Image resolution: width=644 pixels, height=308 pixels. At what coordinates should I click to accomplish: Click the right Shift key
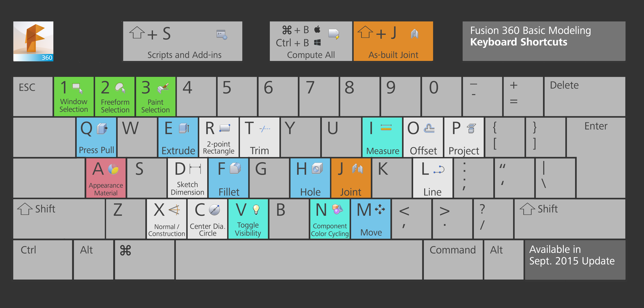(x=570, y=219)
